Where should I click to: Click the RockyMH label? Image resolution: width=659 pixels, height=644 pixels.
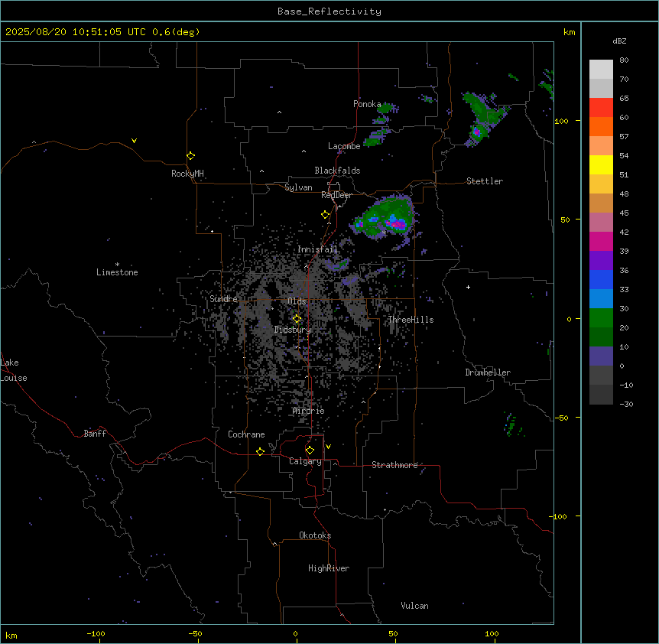pyautogui.click(x=187, y=174)
